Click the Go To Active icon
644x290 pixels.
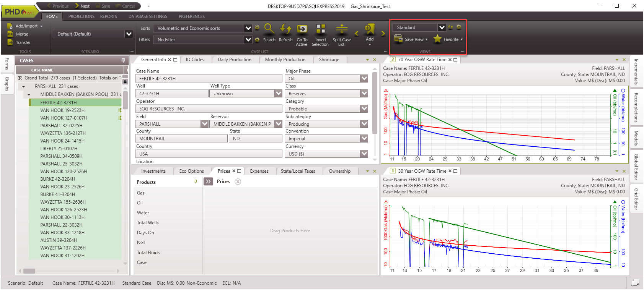(302, 29)
